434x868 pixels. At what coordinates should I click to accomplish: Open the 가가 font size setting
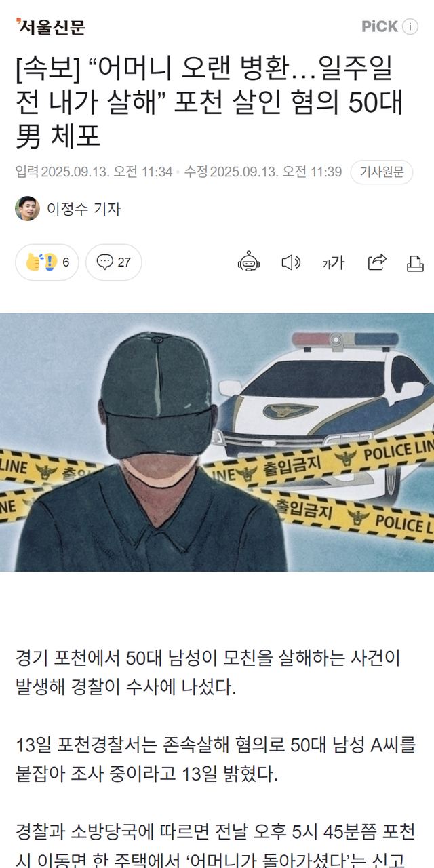pos(333,263)
